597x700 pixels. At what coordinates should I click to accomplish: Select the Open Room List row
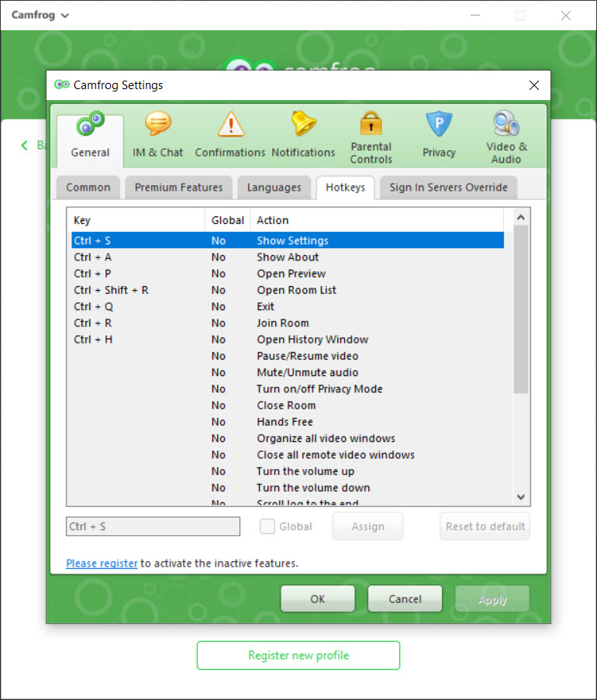288,290
